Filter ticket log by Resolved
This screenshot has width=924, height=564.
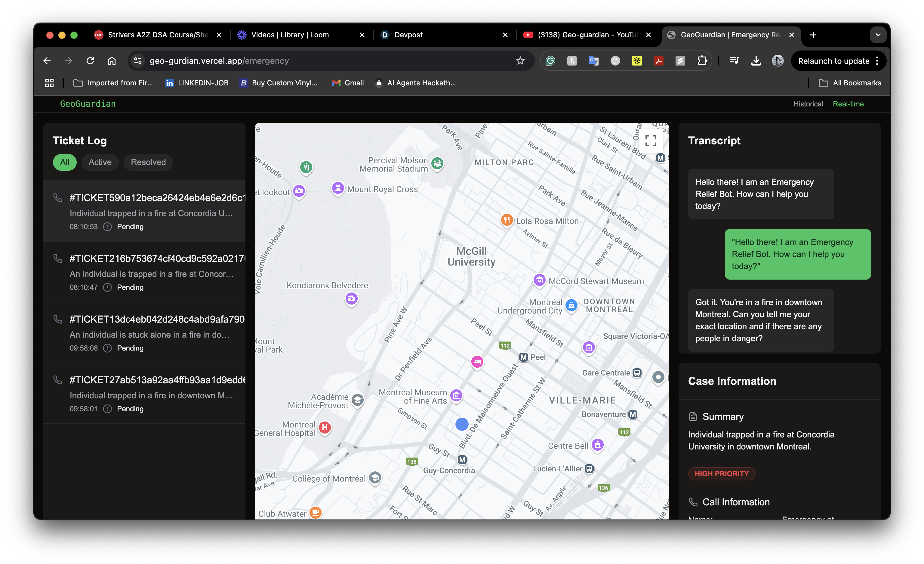coord(148,162)
